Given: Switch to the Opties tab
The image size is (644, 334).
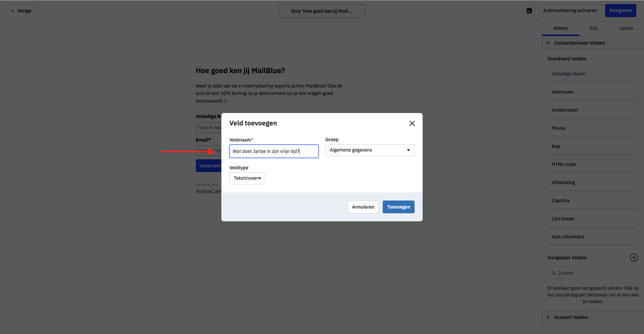Looking at the screenshot, I should [x=626, y=28].
